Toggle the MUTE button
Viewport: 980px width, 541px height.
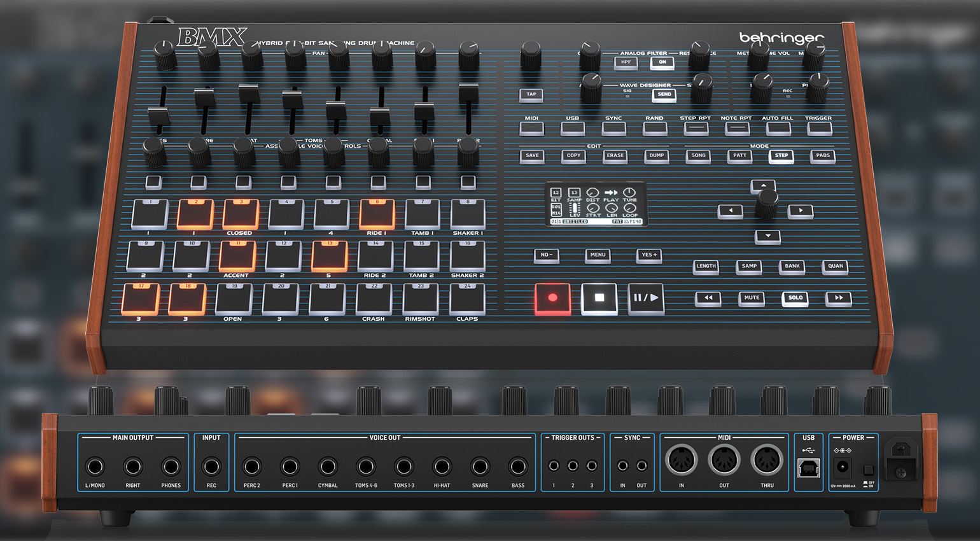pyautogui.click(x=752, y=298)
